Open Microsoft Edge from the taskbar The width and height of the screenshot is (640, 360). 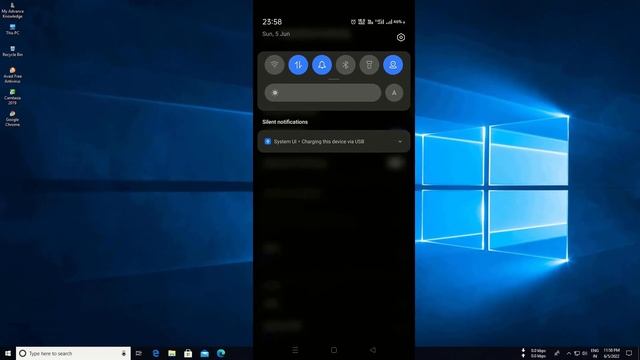[221, 353]
